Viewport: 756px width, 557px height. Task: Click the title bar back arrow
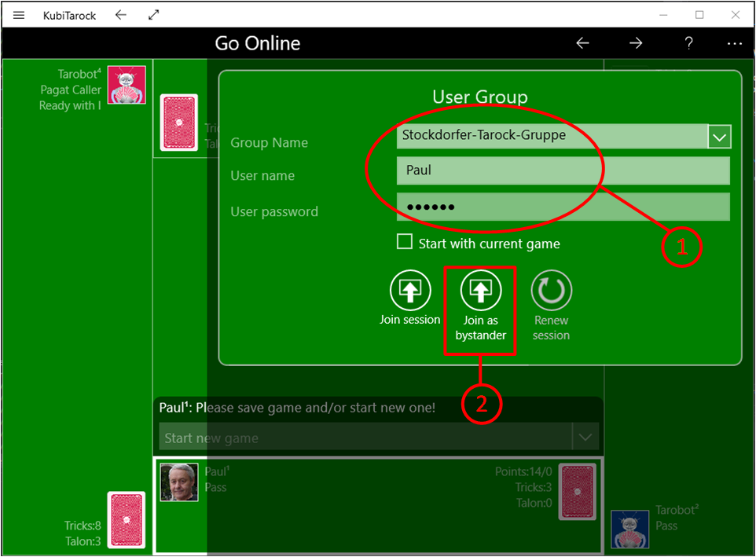(120, 15)
